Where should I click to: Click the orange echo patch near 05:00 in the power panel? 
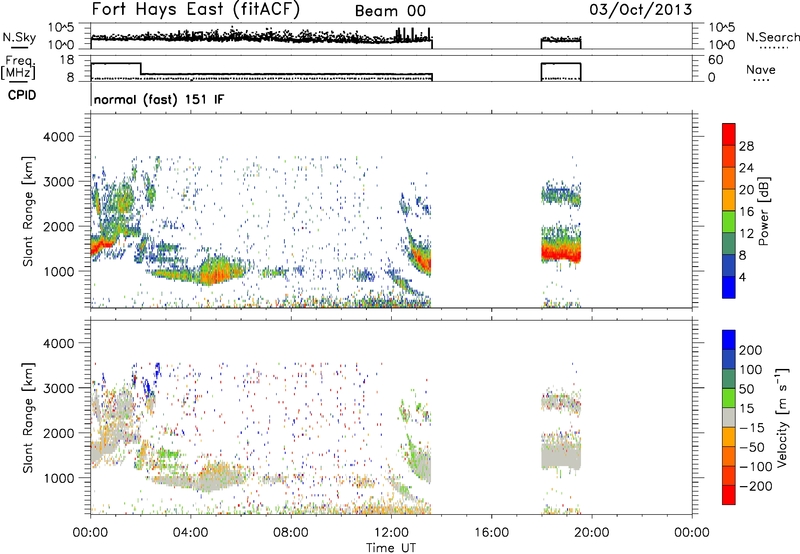coord(218,272)
